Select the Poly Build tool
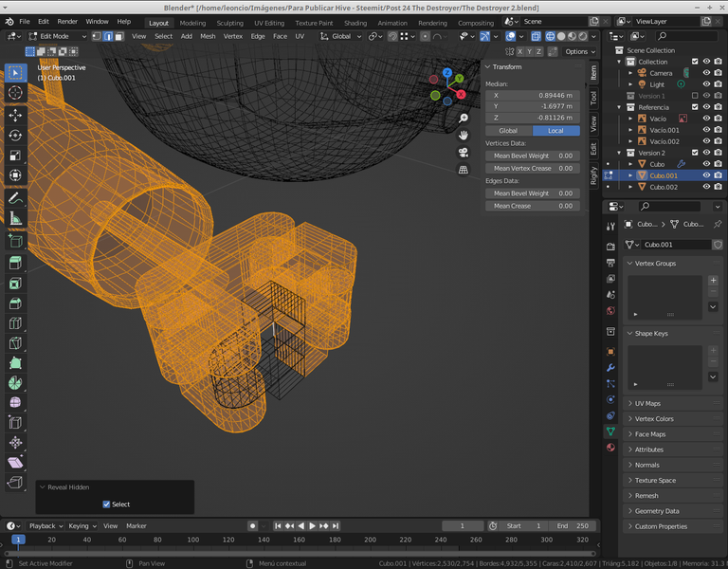 [15, 363]
